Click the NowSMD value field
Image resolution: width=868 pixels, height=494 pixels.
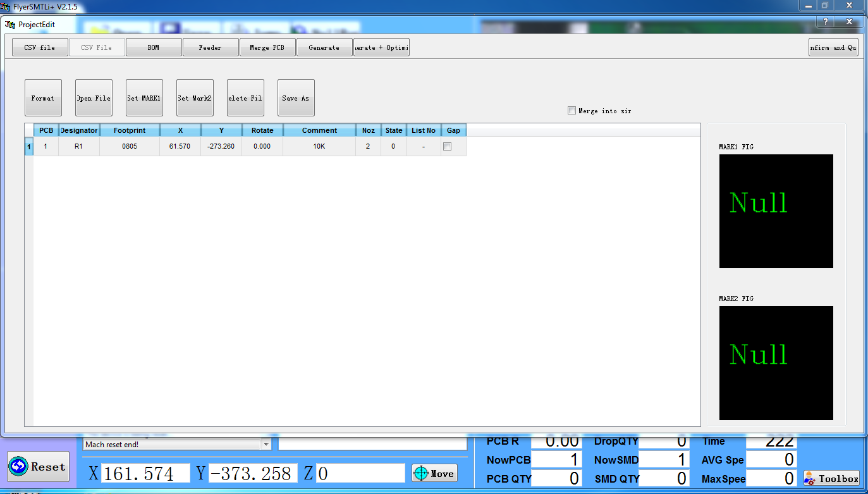tap(664, 460)
